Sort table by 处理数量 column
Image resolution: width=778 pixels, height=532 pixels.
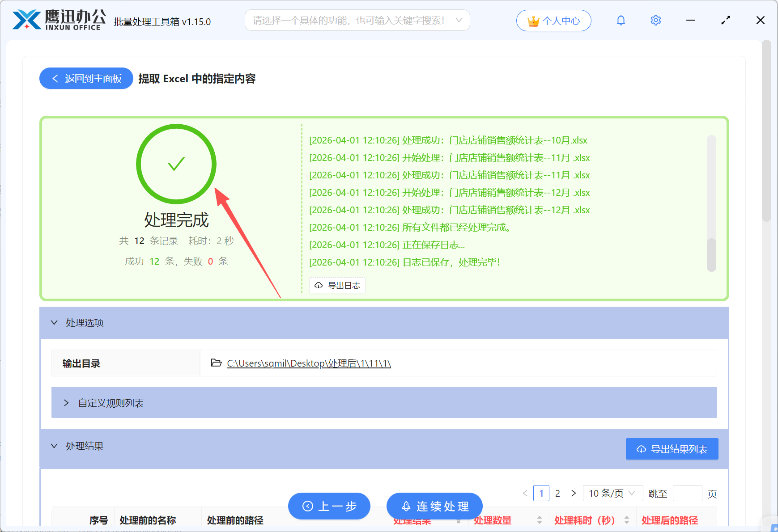tap(540, 520)
